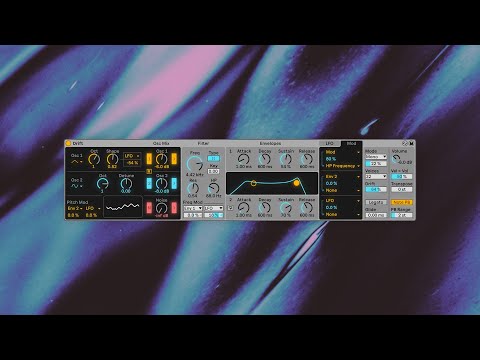Toggle Osc 2 filter routing switch
This screenshot has height=360, width=480.
click(174, 183)
